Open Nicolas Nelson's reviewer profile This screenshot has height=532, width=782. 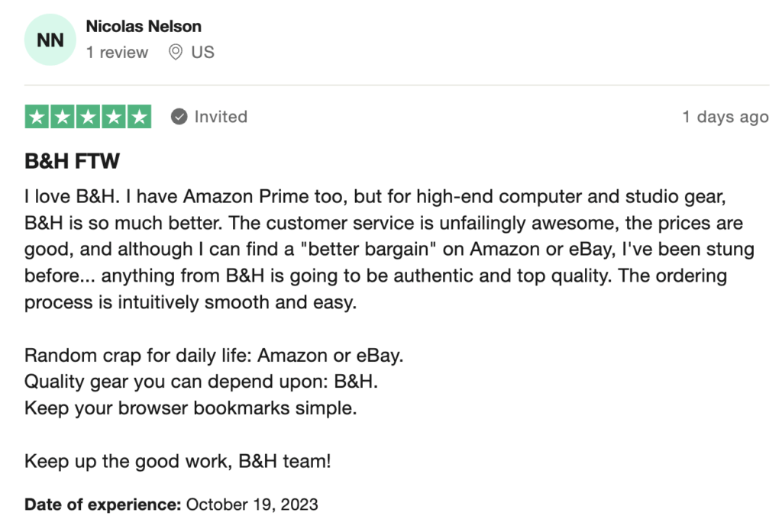144,27
